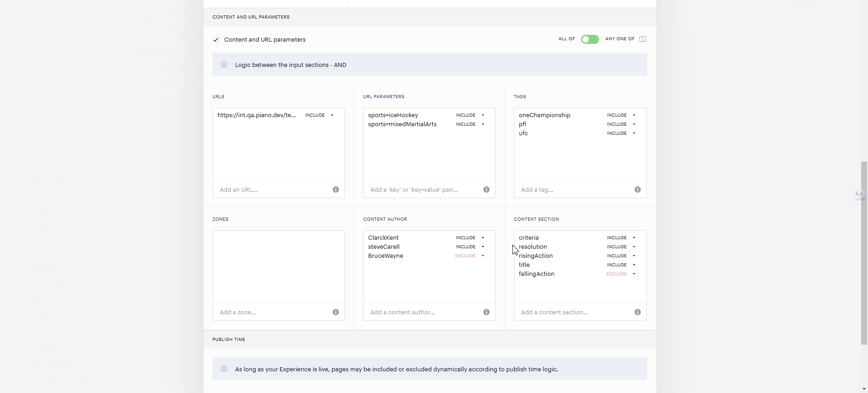Click info icon in Content Author input
The width and height of the screenshot is (868, 393).
486,312
